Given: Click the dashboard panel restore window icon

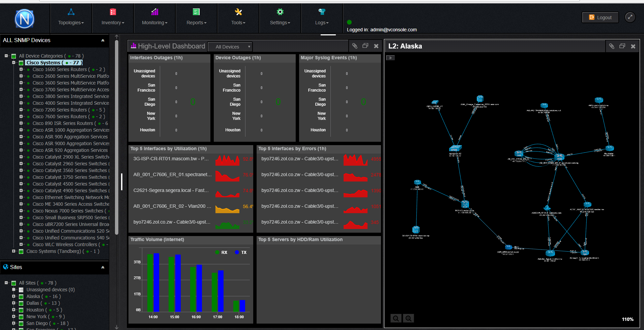Looking at the screenshot, I should pos(365,46).
